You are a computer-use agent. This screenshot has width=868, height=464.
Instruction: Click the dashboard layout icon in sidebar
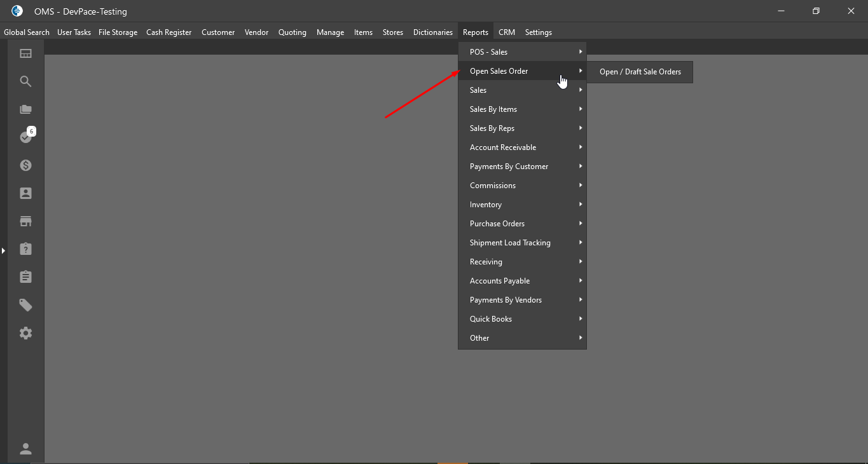point(25,53)
